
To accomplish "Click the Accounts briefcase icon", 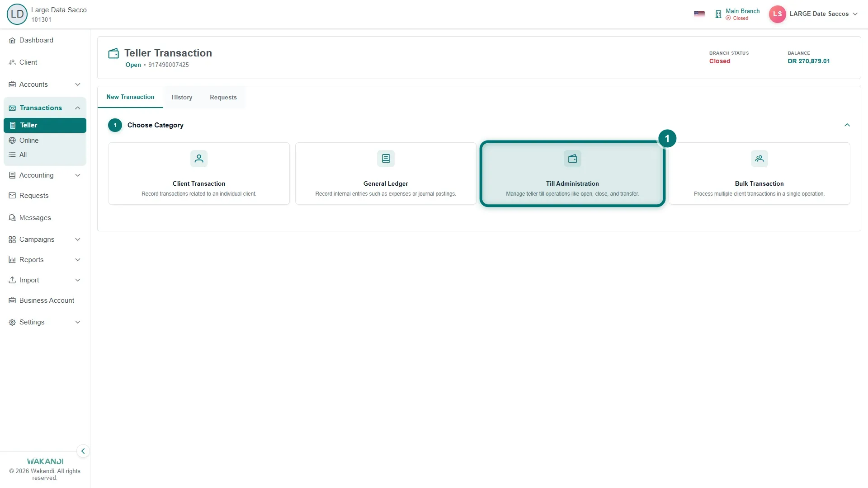I will point(12,84).
